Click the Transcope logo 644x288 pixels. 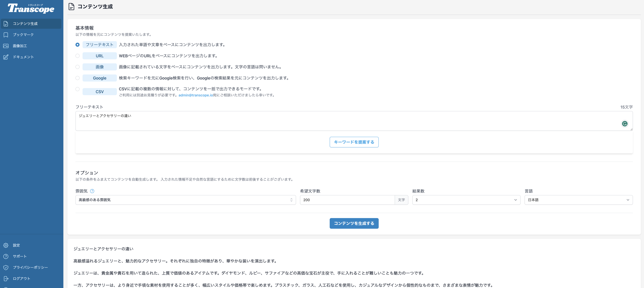pos(31,8)
